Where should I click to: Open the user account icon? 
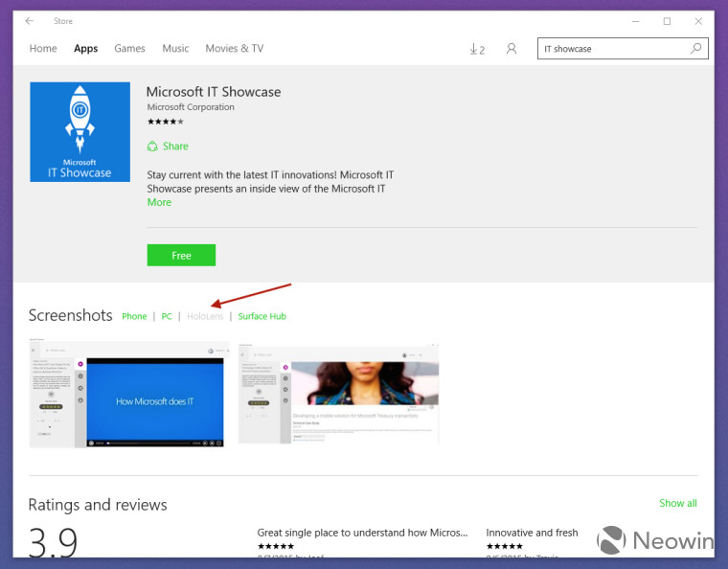click(x=512, y=49)
